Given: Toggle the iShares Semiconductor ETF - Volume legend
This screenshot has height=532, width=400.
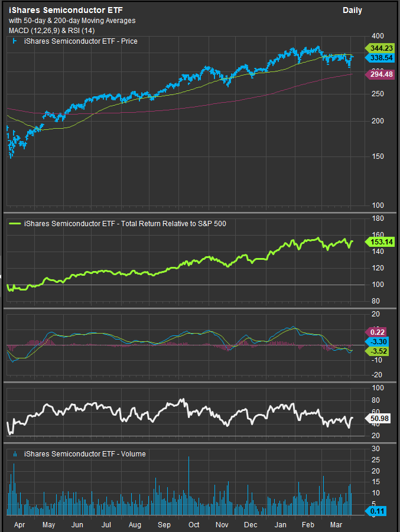Looking at the screenshot, I should pos(84,454).
